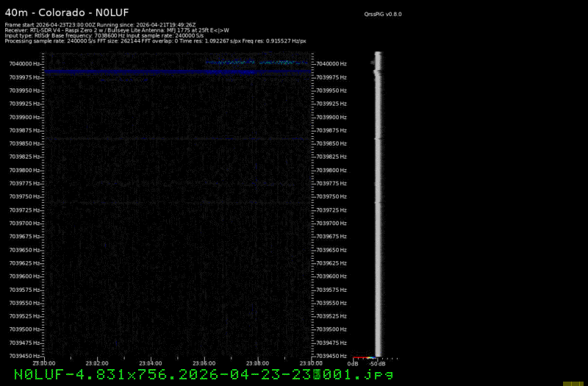Select the 23:34:00 time axis marker
The image size is (588, 386).
point(150,362)
